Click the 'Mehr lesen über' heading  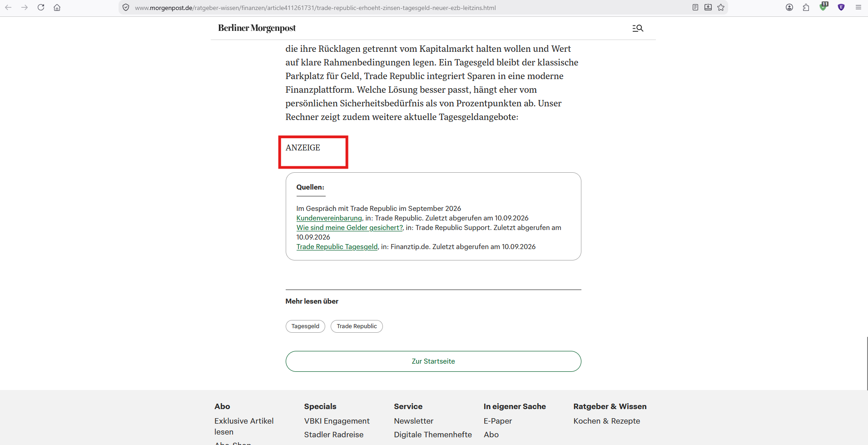(x=312, y=301)
